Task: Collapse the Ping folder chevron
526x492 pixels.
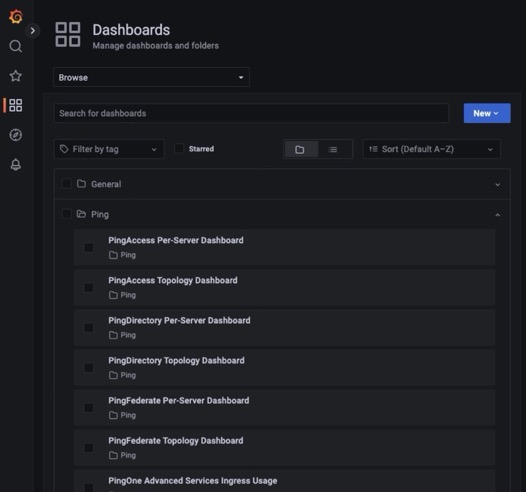Action: (x=497, y=215)
